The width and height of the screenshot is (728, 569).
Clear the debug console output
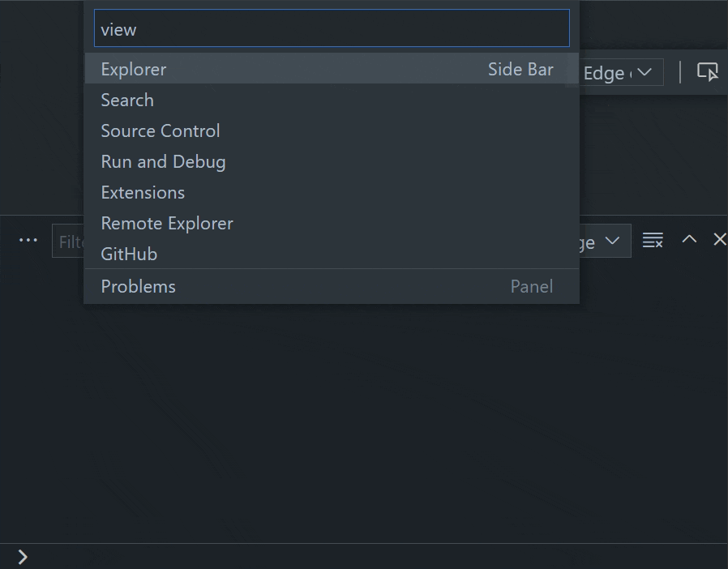[653, 240]
